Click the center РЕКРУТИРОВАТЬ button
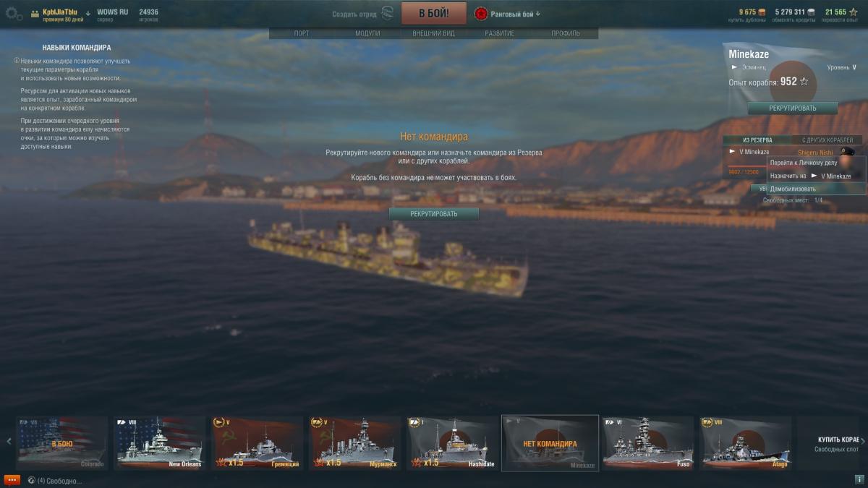Image resolution: width=868 pixels, height=488 pixels. 434,214
